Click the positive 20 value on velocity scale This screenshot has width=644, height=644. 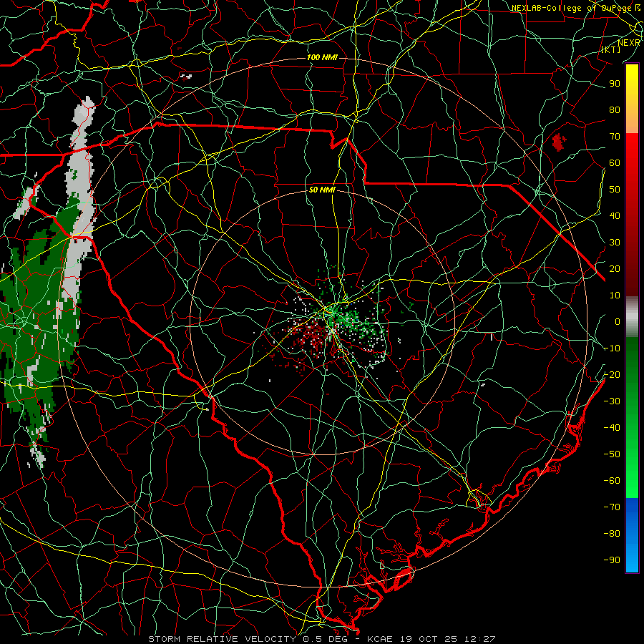tap(615, 269)
